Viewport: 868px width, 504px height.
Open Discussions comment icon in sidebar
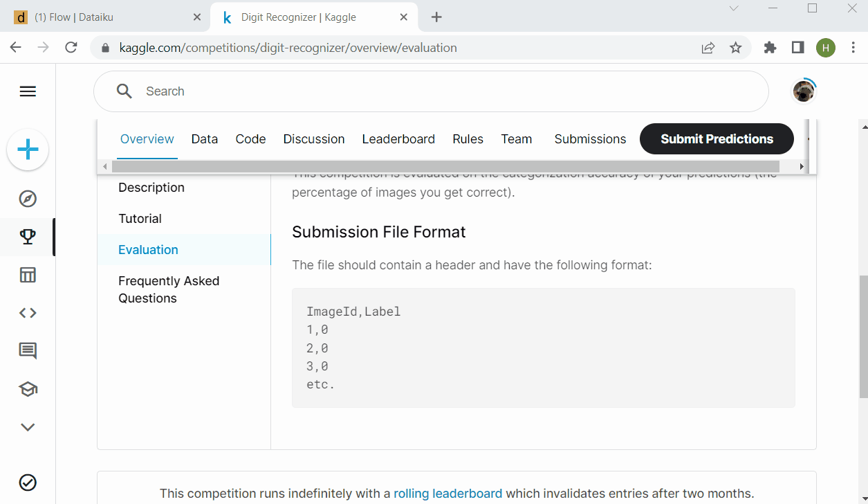[x=28, y=351]
